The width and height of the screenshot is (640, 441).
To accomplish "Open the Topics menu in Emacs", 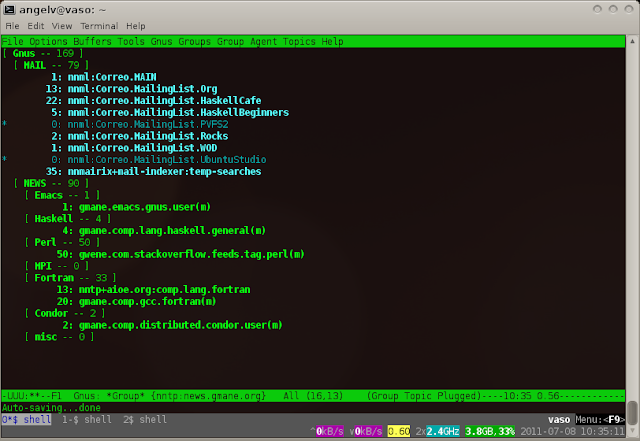I will pos(299,42).
